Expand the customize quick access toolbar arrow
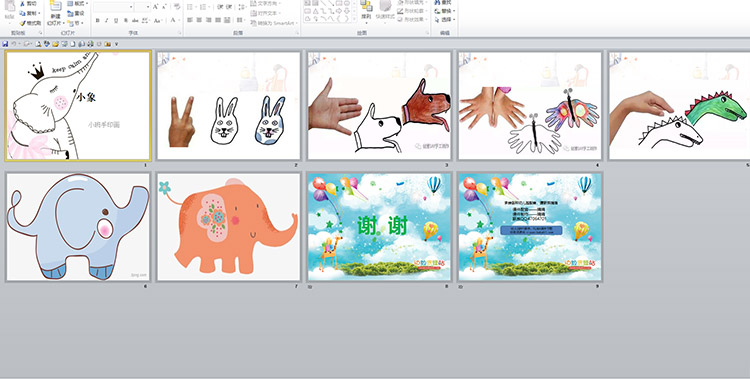Image resolution: width=750 pixels, height=379 pixels. 116,44
